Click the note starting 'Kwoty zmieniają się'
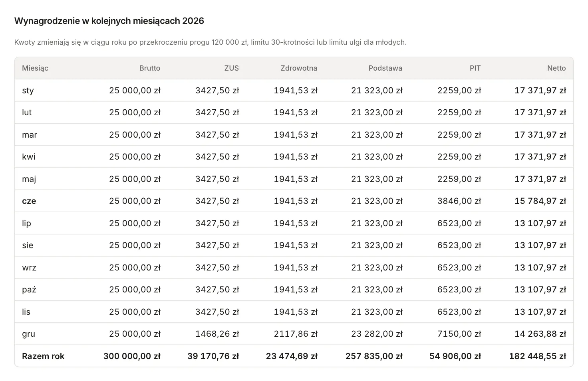 (x=211, y=42)
